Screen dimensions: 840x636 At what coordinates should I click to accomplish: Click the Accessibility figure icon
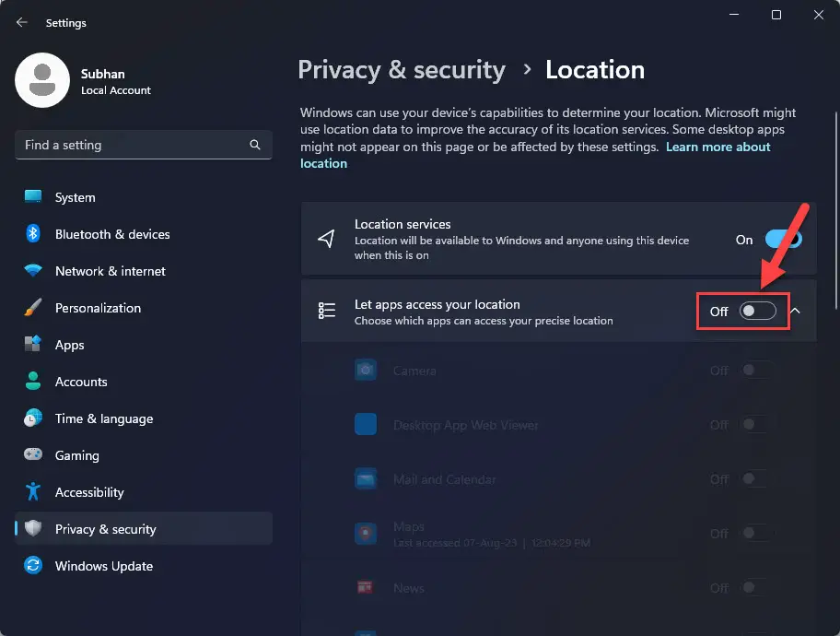pos(33,491)
